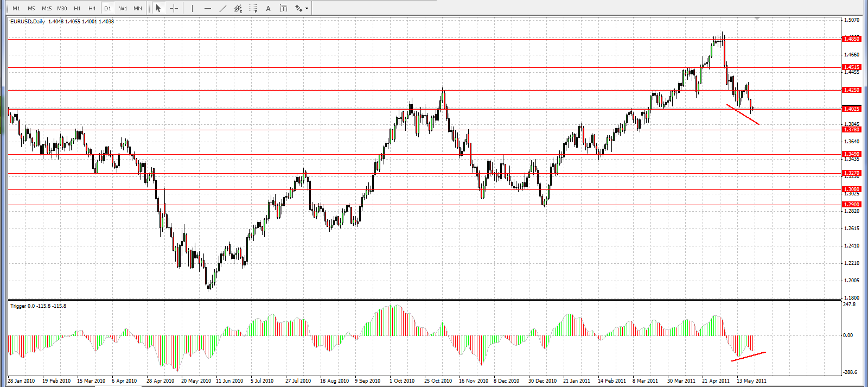Click the chart shift triangle marker
The width and height of the screenshot is (868, 387).
pyautogui.click(x=757, y=19)
